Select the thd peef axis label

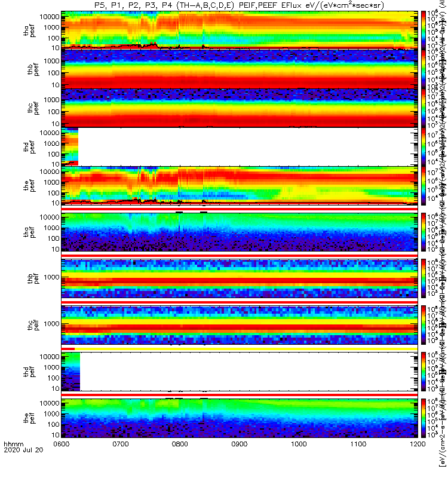point(29,147)
